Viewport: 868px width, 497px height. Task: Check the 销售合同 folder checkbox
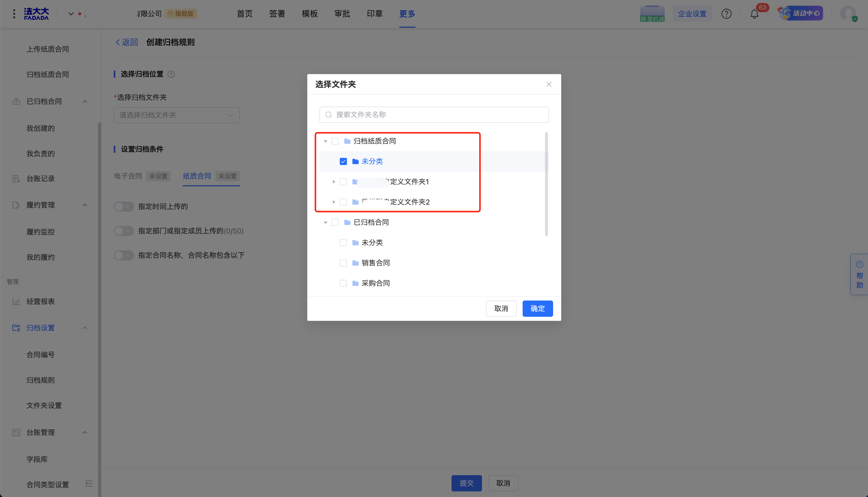pyautogui.click(x=343, y=263)
